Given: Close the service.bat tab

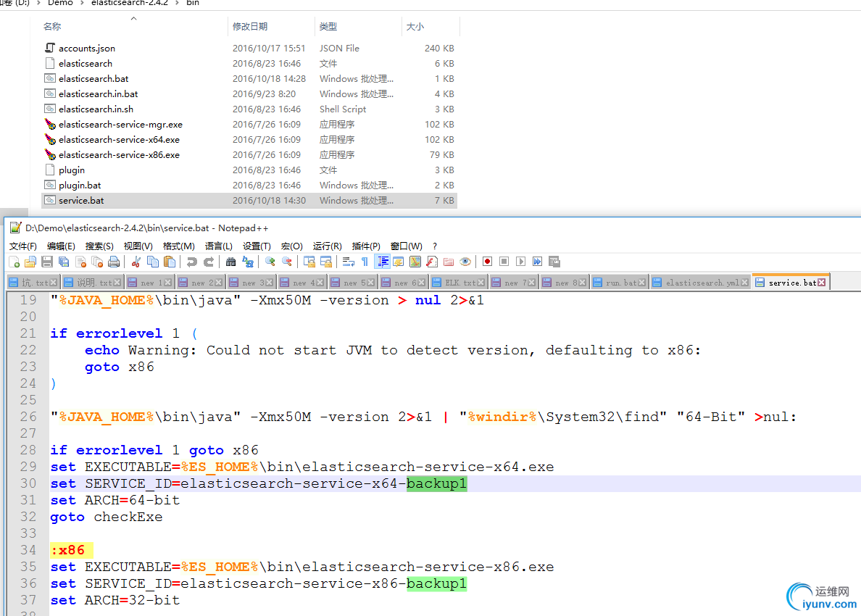Looking at the screenshot, I should click(x=821, y=282).
